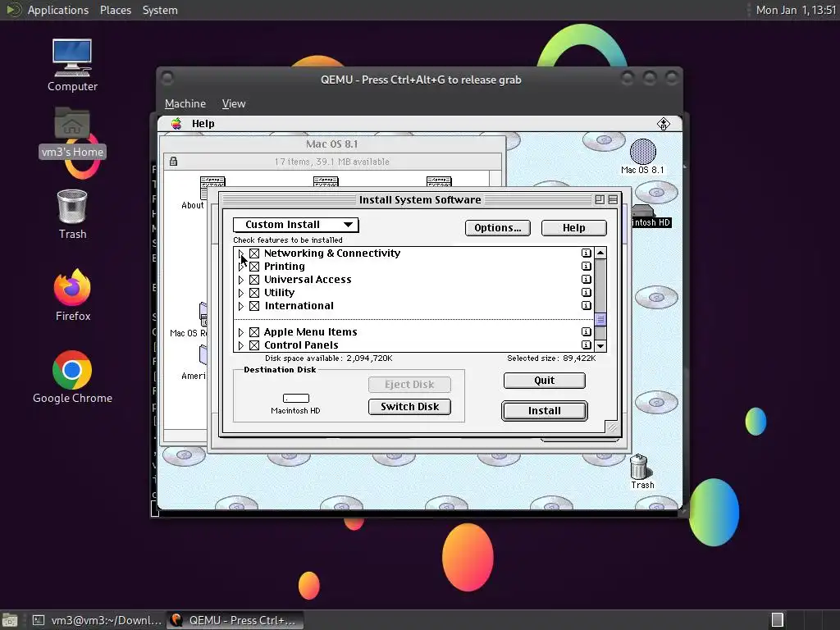This screenshot has height=630, width=840.
Task: Expand Networking & Connectivity triangle
Action: click(x=240, y=253)
